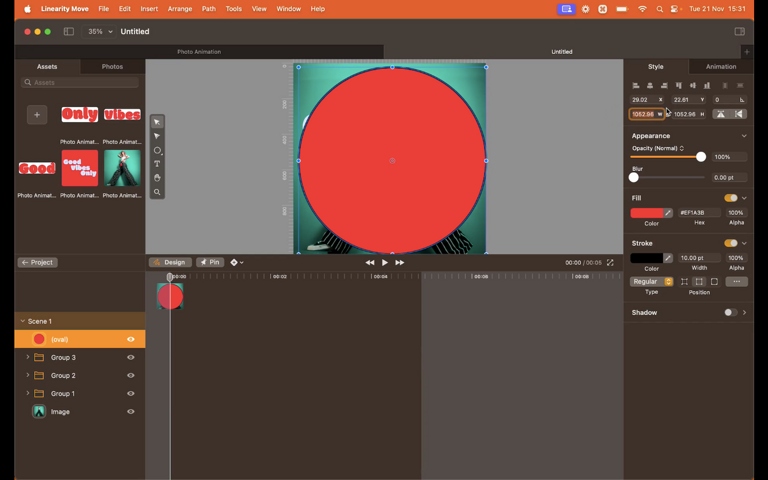Collapse the Appearance section
The height and width of the screenshot is (480, 768).
744,136
